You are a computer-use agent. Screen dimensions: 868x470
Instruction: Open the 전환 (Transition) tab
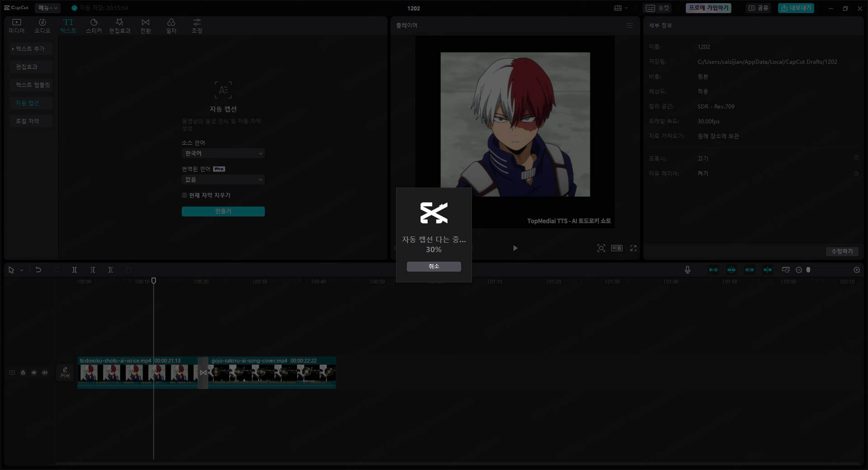pos(146,26)
